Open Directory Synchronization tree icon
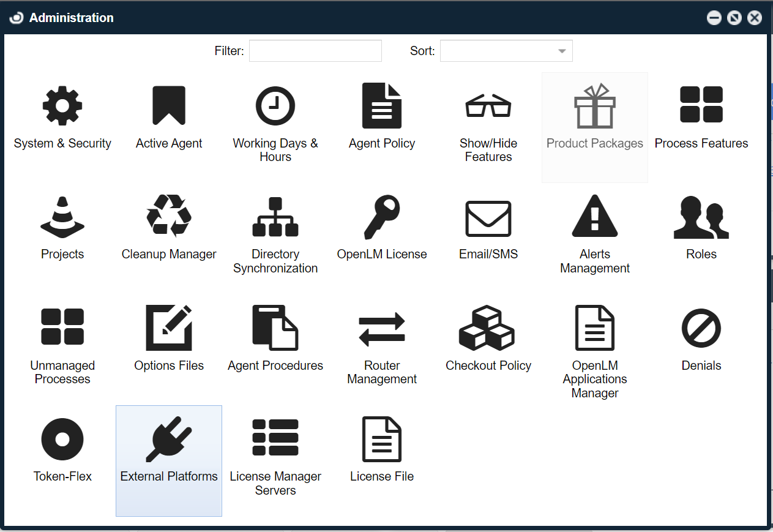 click(x=275, y=217)
